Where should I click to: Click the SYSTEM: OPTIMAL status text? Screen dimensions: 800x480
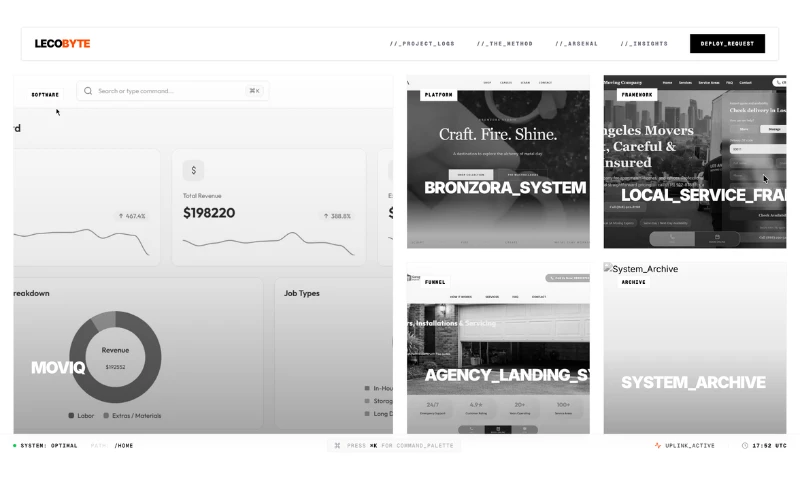(x=49, y=446)
